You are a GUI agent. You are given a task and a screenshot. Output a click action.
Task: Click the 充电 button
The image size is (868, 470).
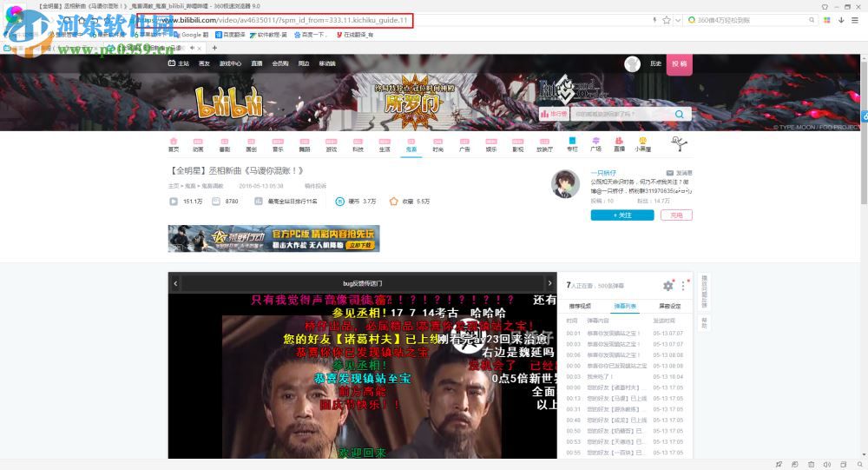point(676,215)
